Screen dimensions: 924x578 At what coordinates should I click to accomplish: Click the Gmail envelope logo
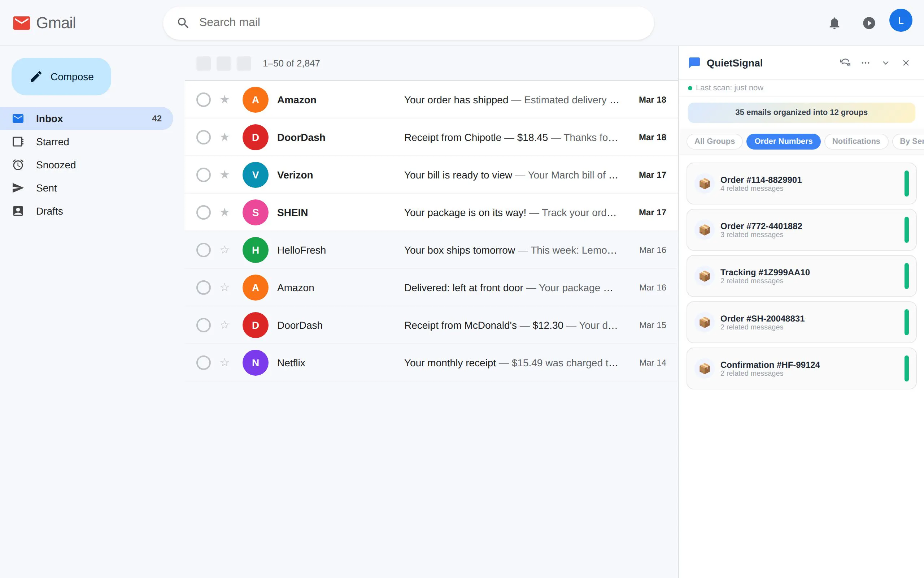tap(21, 23)
